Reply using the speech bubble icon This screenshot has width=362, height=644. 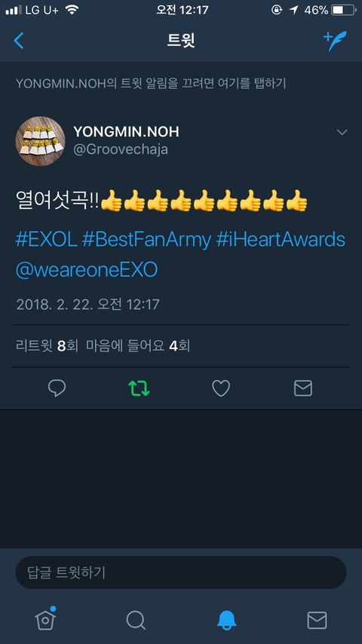(57, 388)
